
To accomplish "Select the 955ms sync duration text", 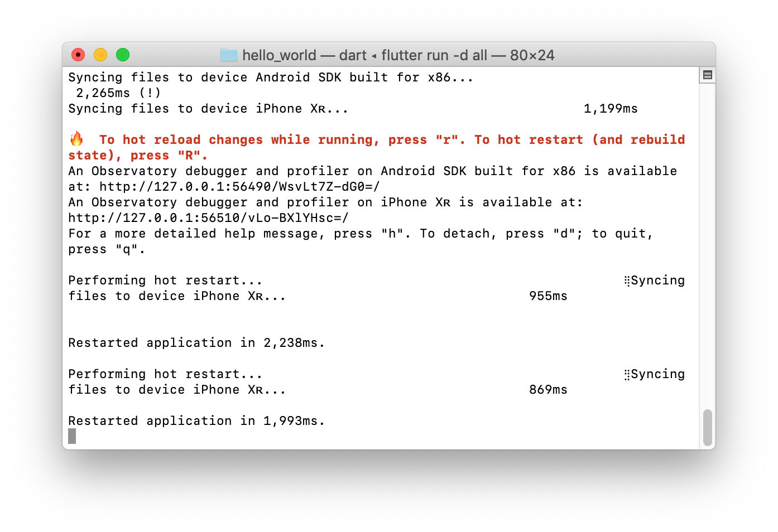I will click(548, 296).
